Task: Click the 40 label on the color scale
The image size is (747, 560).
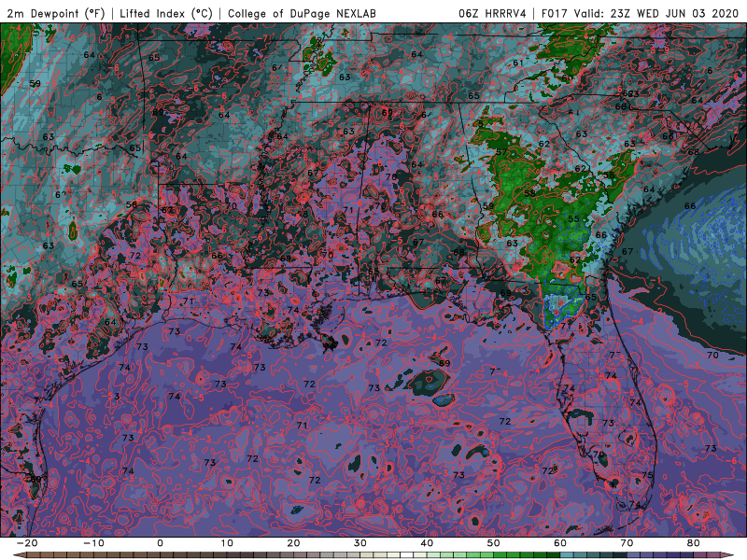Action: 427,543
